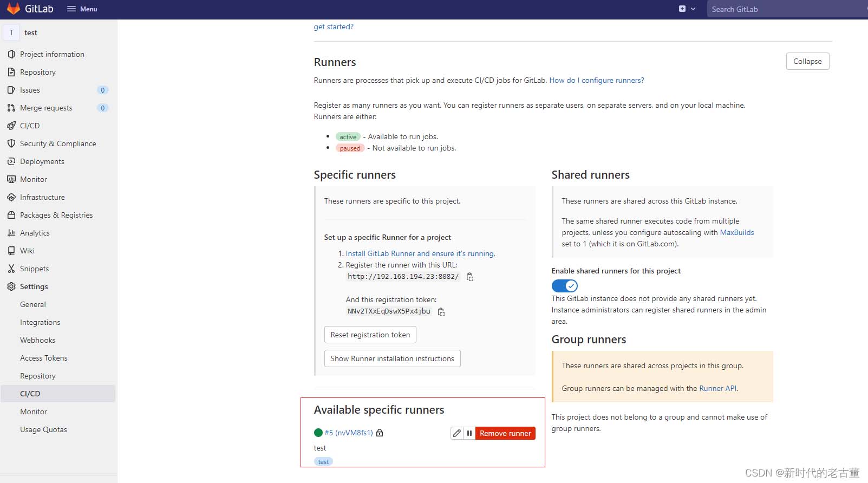868x483 pixels.
Task: Focus the Search GitLab field
Action: (787, 9)
